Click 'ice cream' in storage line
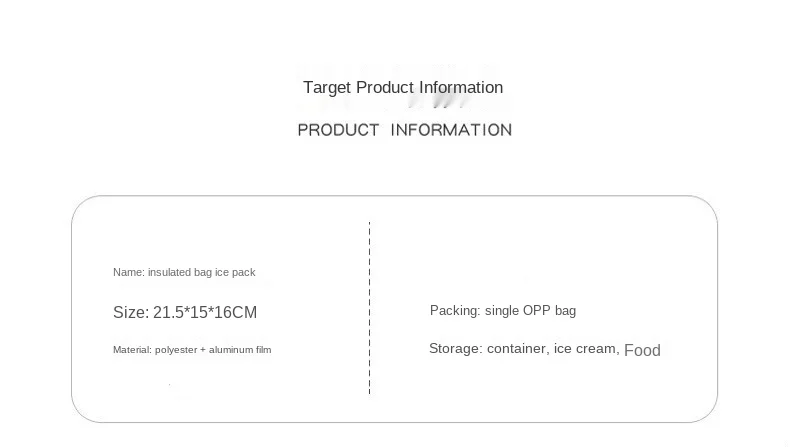Viewport: 790px width, 447px height. point(586,349)
